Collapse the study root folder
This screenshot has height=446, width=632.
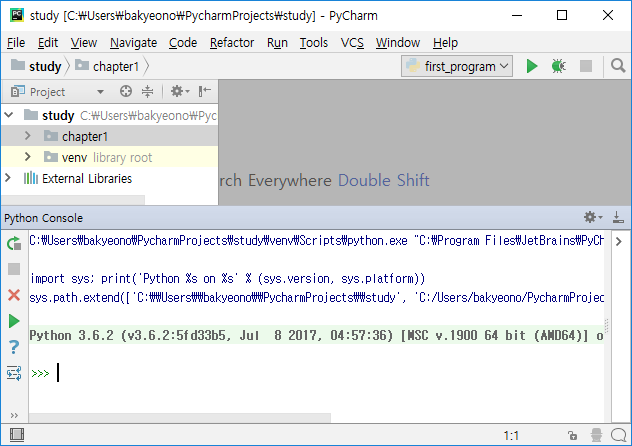[x=9, y=115]
